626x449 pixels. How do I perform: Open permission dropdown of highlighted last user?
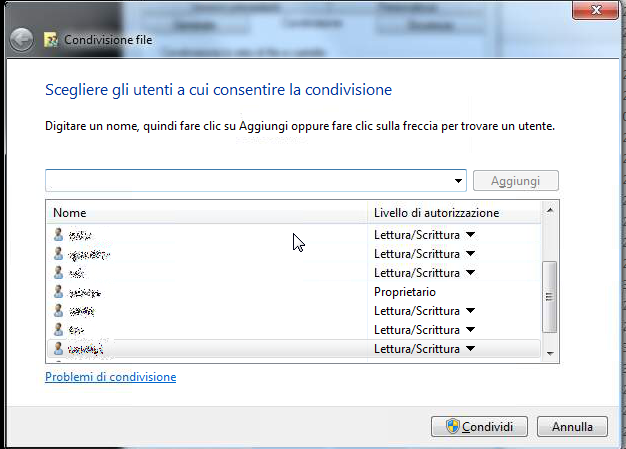(471, 348)
